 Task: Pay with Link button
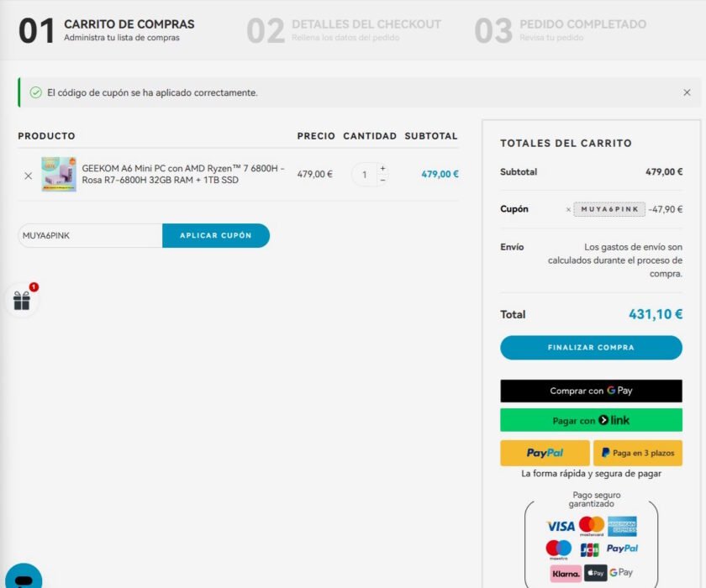point(591,420)
